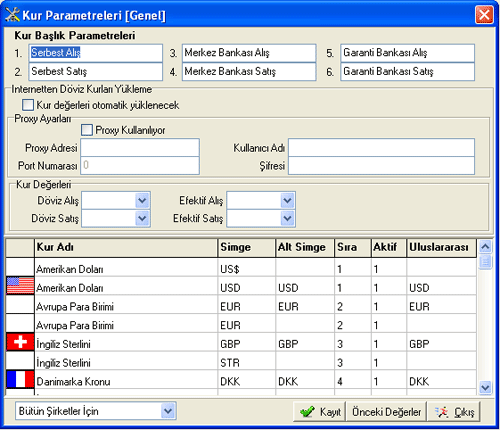This screenshot has height=430, width=500.
Task: Click the Merkez Bankası Satış text field
Action: pyautogui.click(x=249, y=72)
